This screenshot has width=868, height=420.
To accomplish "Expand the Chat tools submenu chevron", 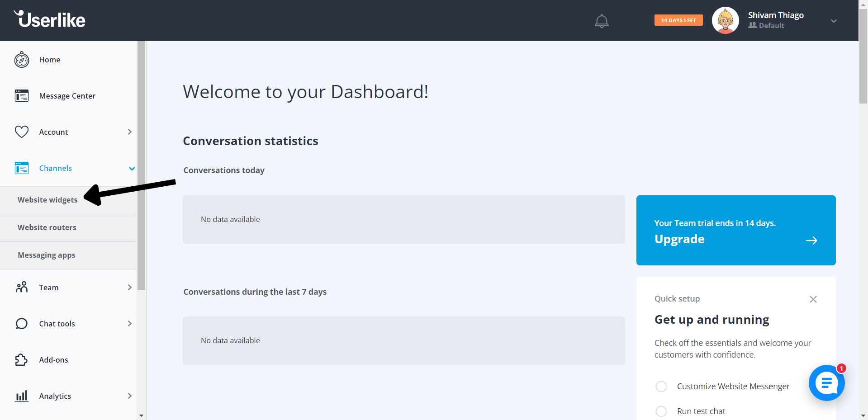I will click(130, 324).
